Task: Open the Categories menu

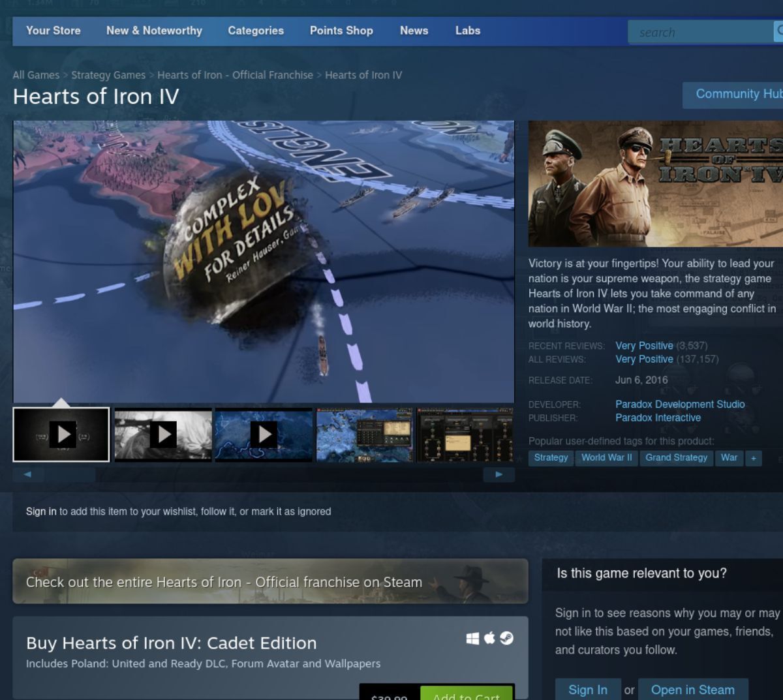Action: 256,31
